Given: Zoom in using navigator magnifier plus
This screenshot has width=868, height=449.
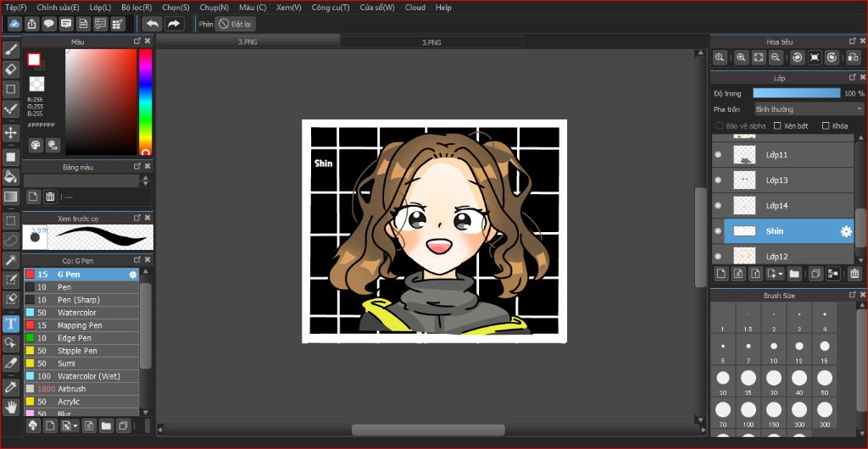Looking at the screenshot, I should coord(741,57).
